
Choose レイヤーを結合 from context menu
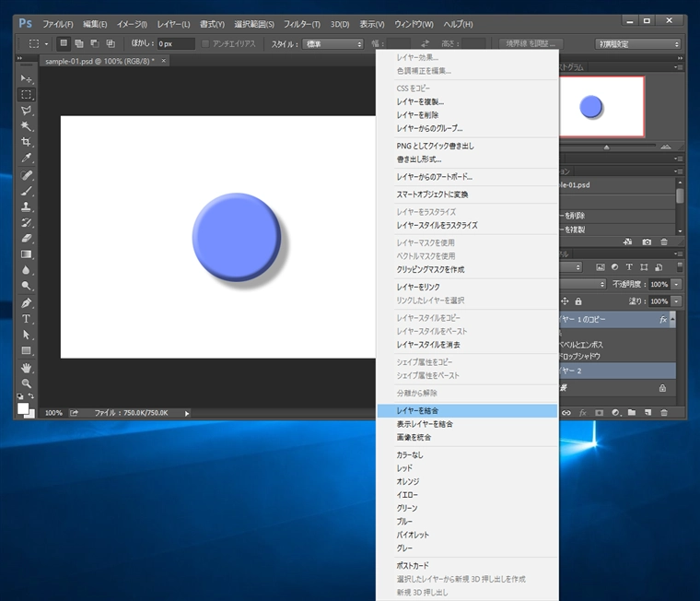click(x=467, y=410)
